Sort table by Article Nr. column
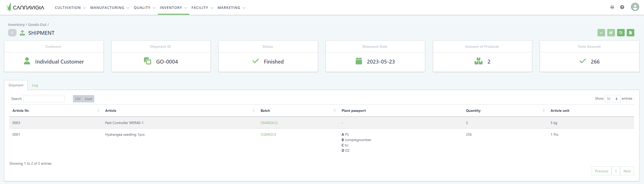The height and width of the screenshot is (184, 644). [x=21, y=111]
